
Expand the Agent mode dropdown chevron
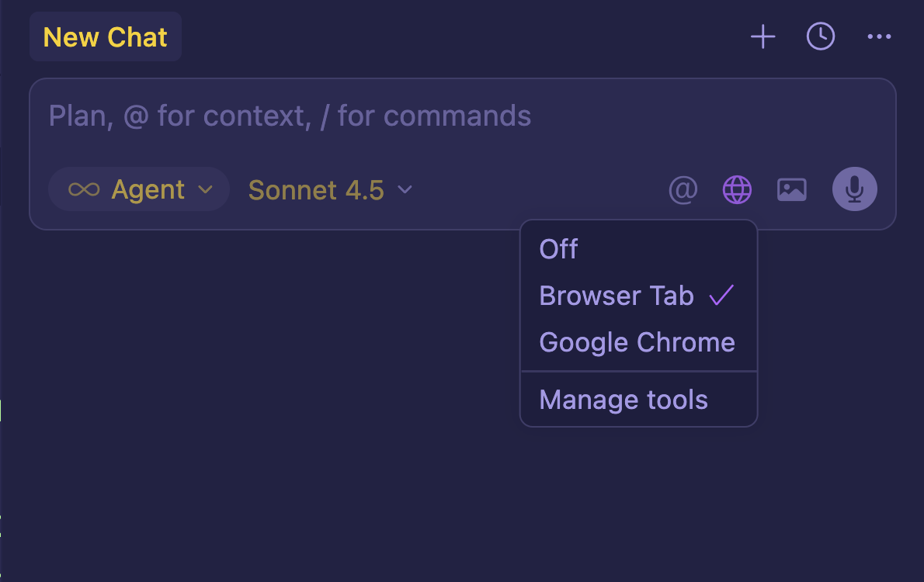205,189
